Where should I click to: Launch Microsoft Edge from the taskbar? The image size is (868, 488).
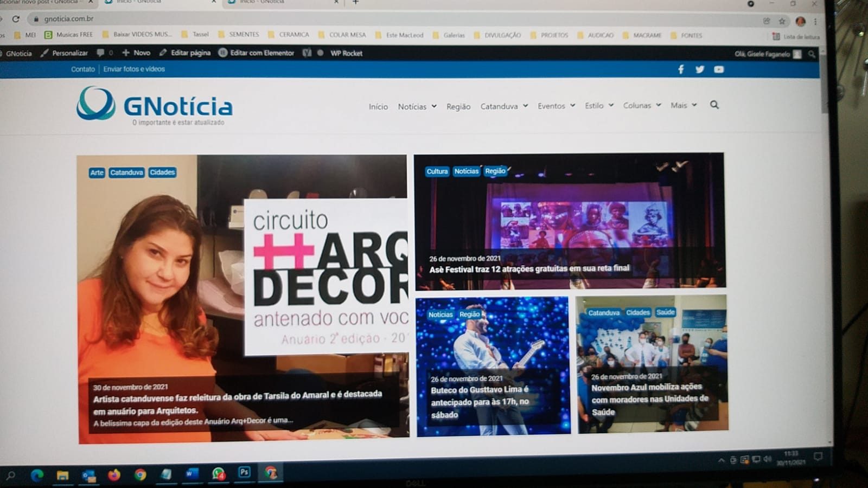pos(37,476)
